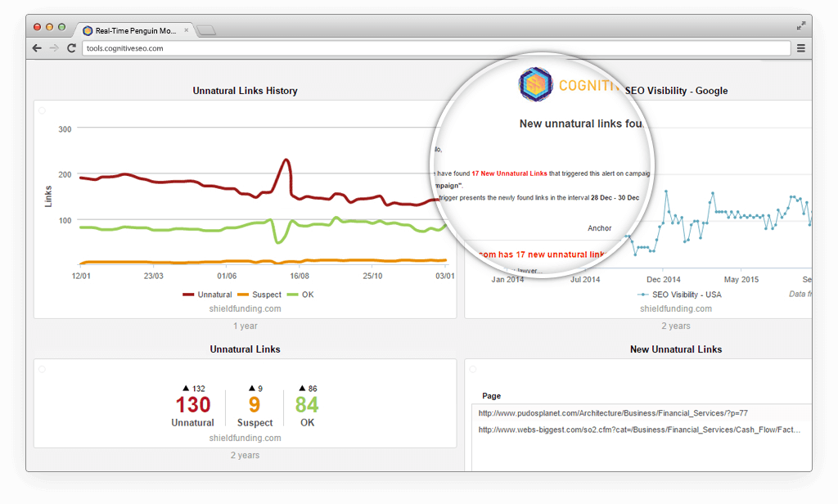
Task: Toggle SEO Visibility - USA legend item
Action: tap(679, 295)
